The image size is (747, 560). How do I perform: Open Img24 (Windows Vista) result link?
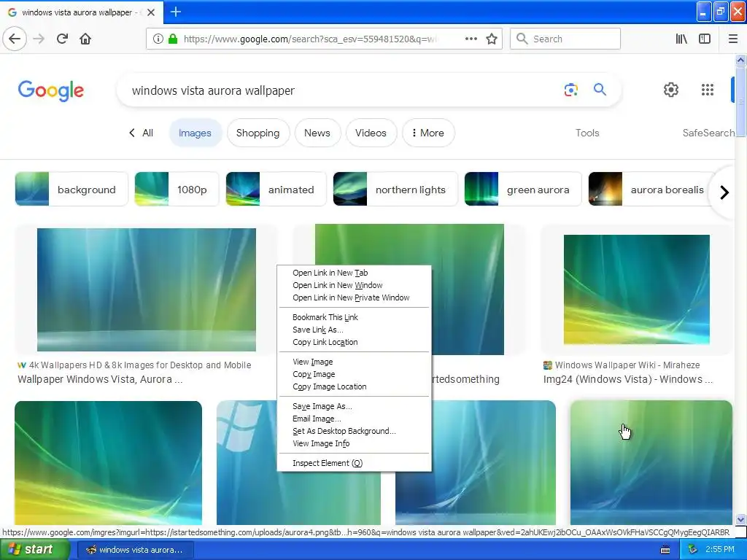point(628,379)
